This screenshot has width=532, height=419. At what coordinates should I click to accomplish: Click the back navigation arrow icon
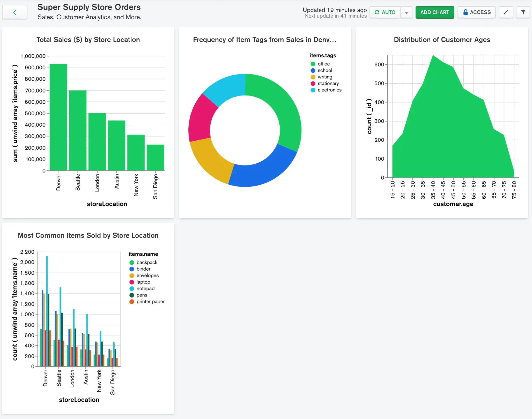pos(15,12)
